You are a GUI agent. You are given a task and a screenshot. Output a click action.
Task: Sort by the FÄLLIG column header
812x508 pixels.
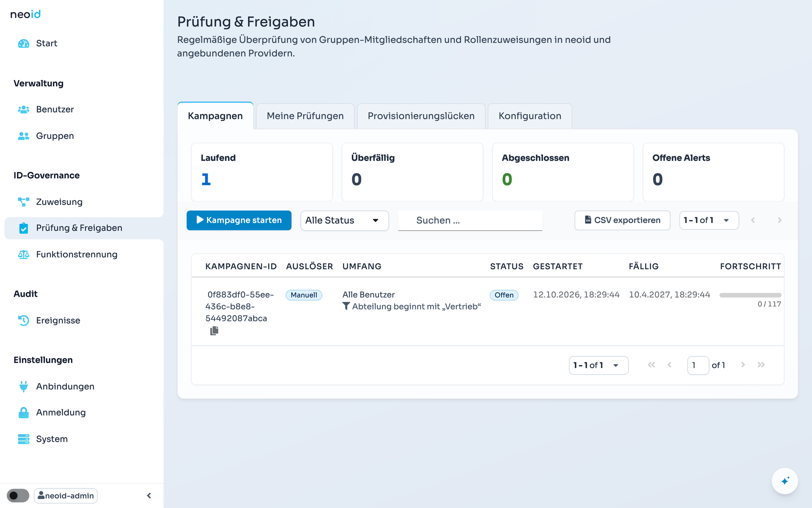tap(644, 266)
